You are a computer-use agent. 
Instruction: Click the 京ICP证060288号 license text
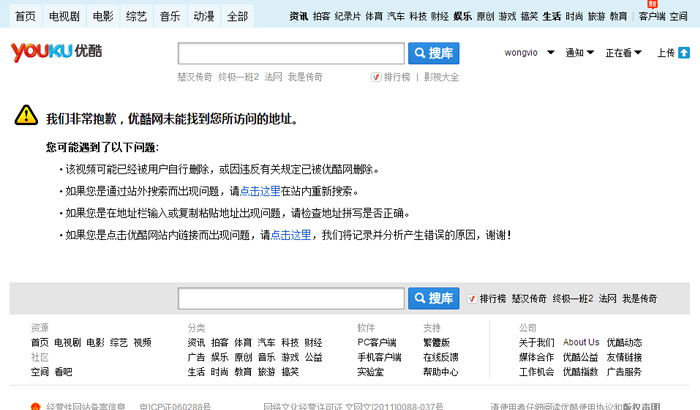[x=175, y=406]
